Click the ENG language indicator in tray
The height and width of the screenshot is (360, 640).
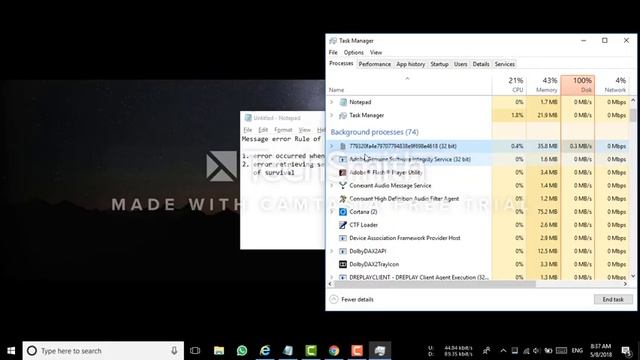click(x=577, y=351)
